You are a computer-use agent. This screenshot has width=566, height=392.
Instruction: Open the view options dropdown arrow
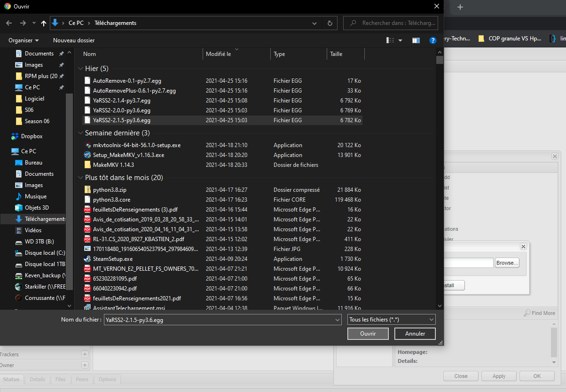pyautogui.click(x=401, y=40)
